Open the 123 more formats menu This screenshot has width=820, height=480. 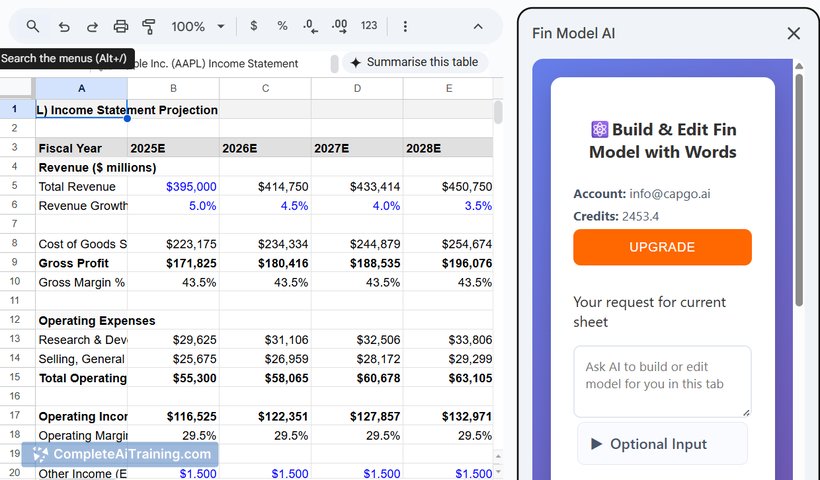(x=369, y=26)
